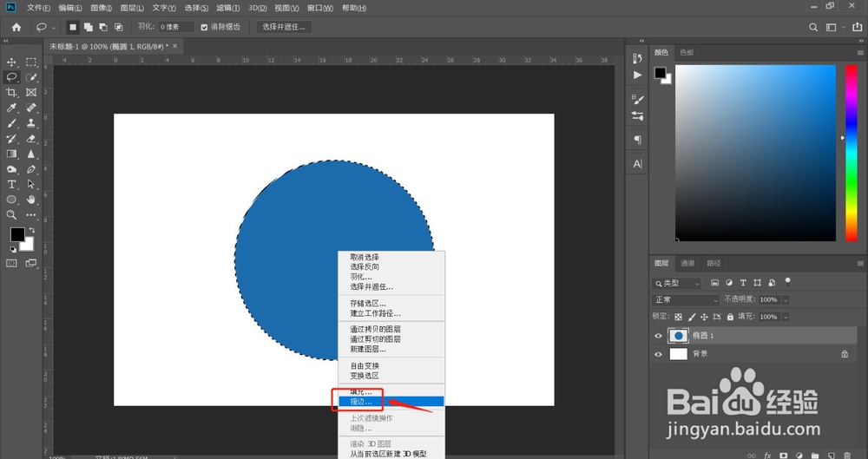Select the Move tool

11,62
